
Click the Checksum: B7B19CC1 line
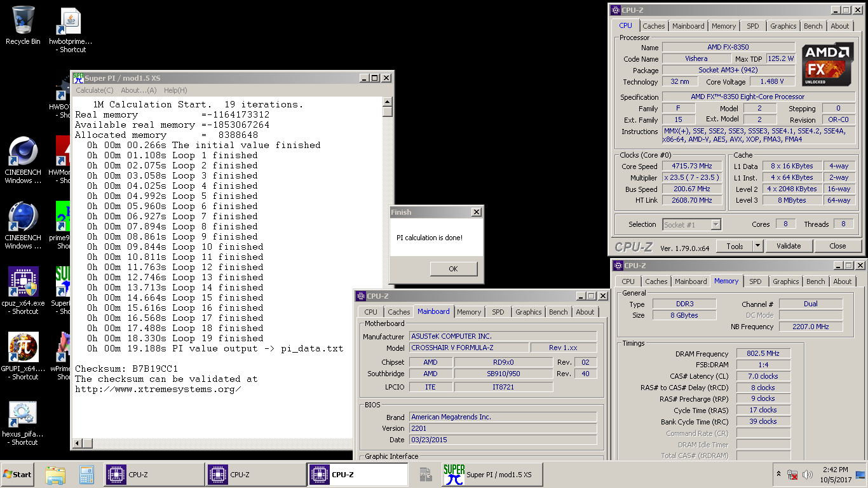click(126, 369)
